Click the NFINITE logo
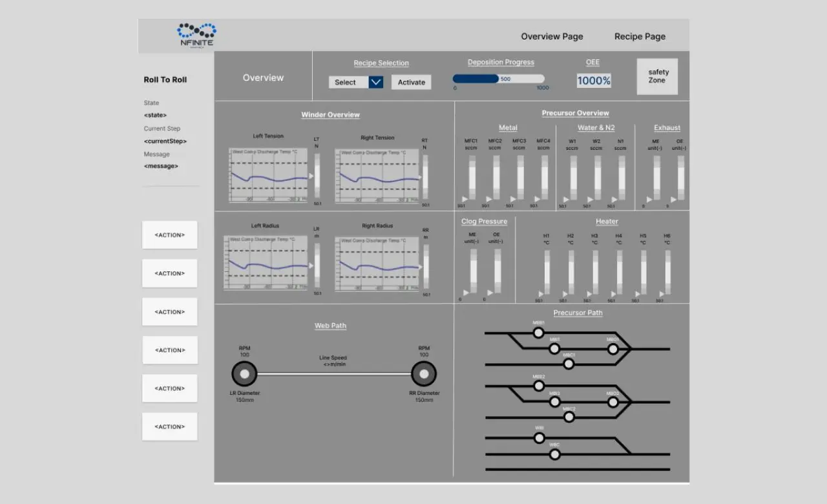 click(196, 36)
